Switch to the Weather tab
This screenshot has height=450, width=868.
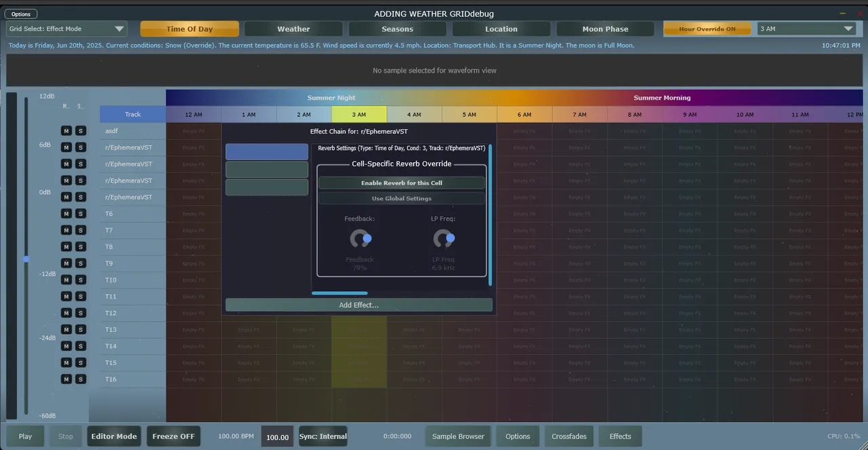(x=293, y=29)
